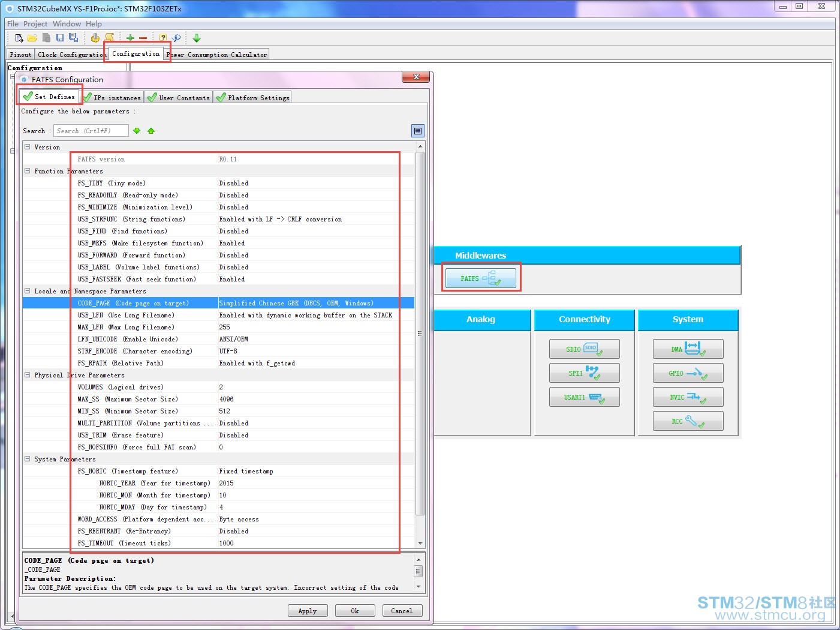Click the NORTC_YEAR value 2015

tap(226, 483)
